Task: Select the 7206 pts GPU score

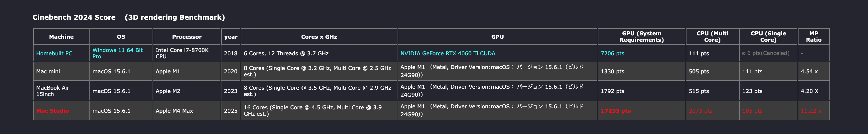Action: [x=612, y=53]
